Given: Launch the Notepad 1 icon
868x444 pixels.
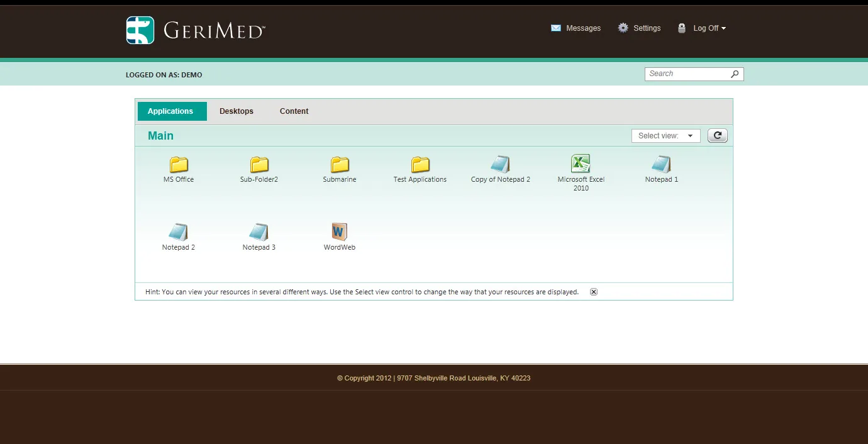Looking at the screenshot, I should click(662, 164).
